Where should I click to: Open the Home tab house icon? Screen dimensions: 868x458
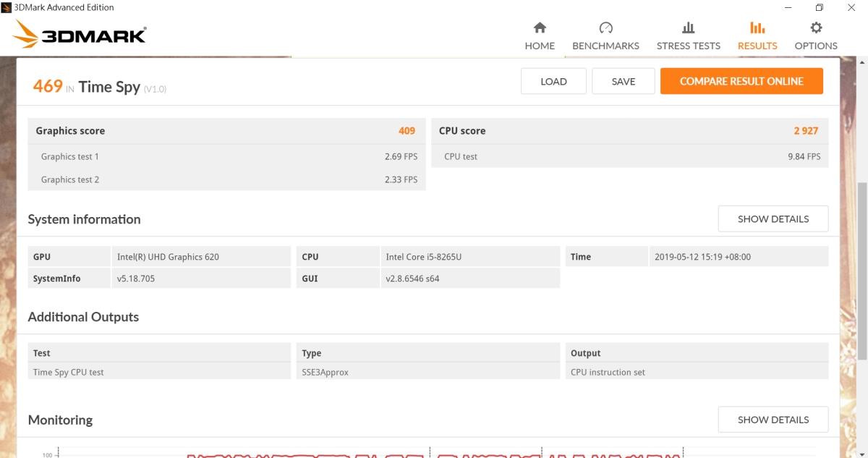(x=540, y=27)
